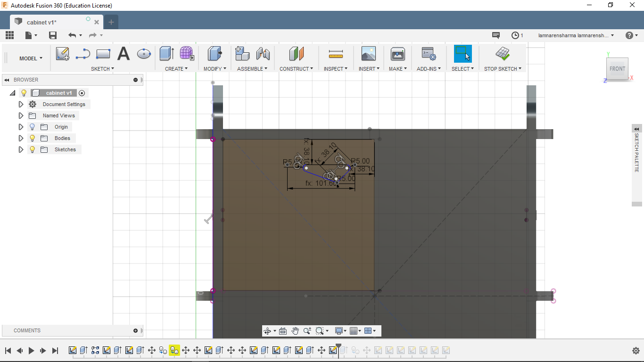Toggle the Origin folder lightbulb
Screen dimensions: 644x362
[32, 127]
